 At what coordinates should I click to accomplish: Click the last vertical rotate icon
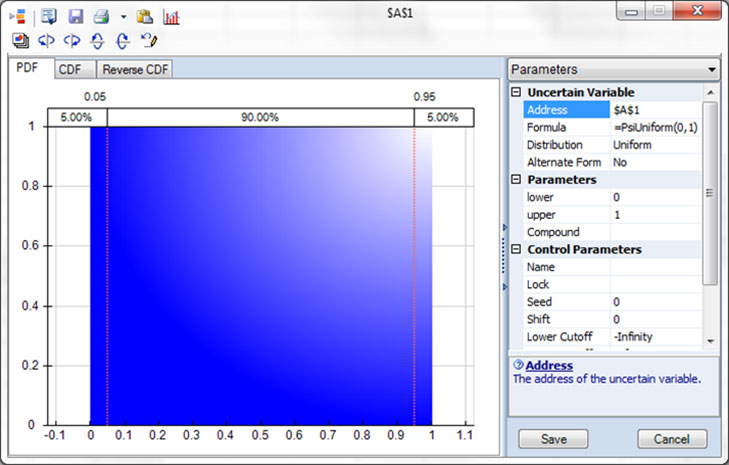(x=122, y=41)
